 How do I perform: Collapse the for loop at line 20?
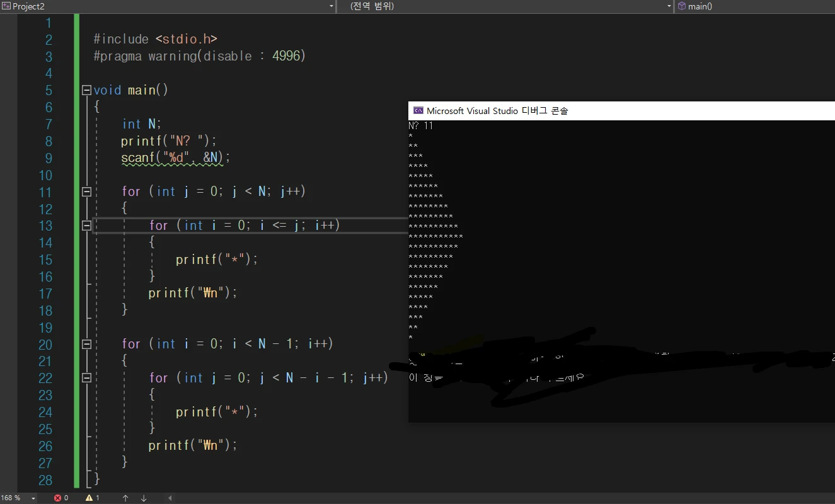click(87, 344)
